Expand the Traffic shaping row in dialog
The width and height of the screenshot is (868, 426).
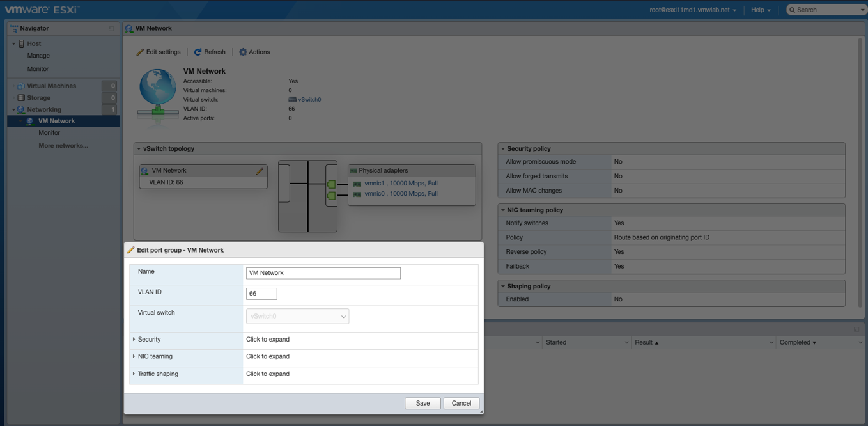point(134,374)
